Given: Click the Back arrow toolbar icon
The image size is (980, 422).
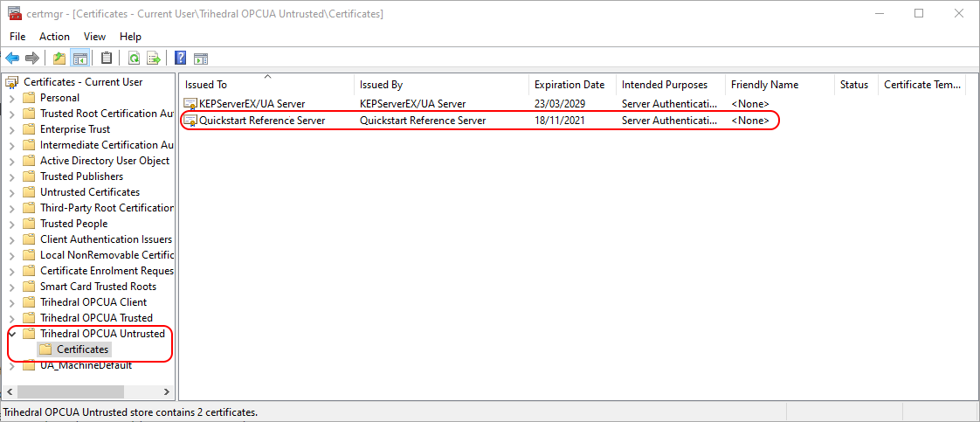Looking at the screenshot, I should click(12, 59).
